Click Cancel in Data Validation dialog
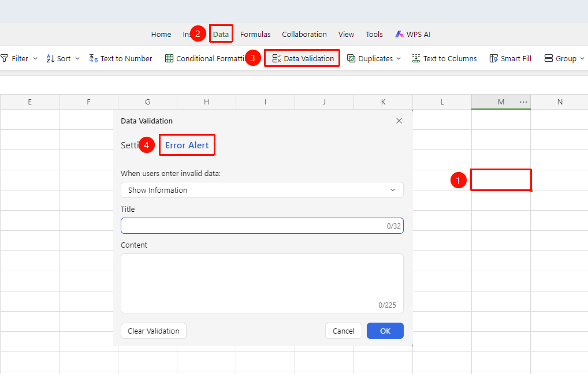Image resolution: width=588 pixels, height=374 pixels. [344, 331]
